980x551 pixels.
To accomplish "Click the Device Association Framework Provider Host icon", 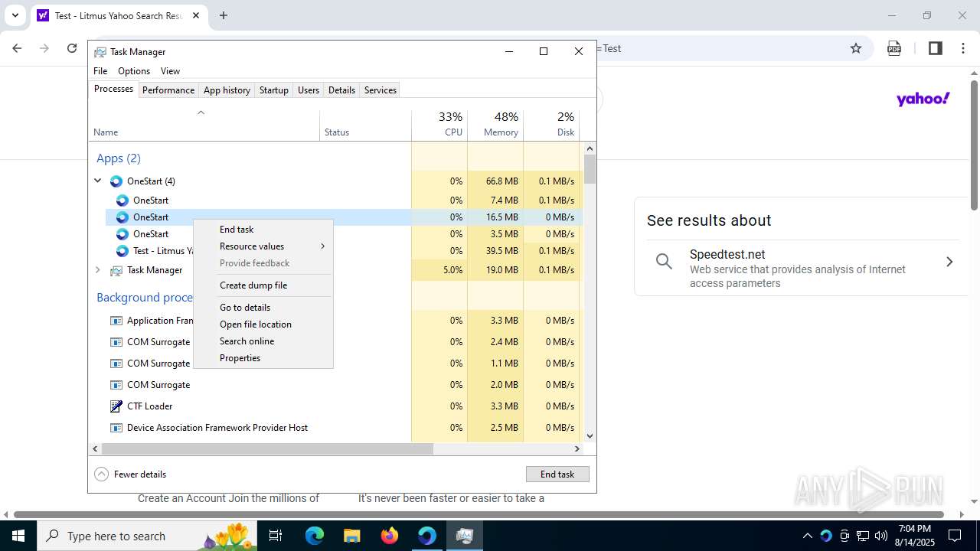I will (x=116, y=428).
